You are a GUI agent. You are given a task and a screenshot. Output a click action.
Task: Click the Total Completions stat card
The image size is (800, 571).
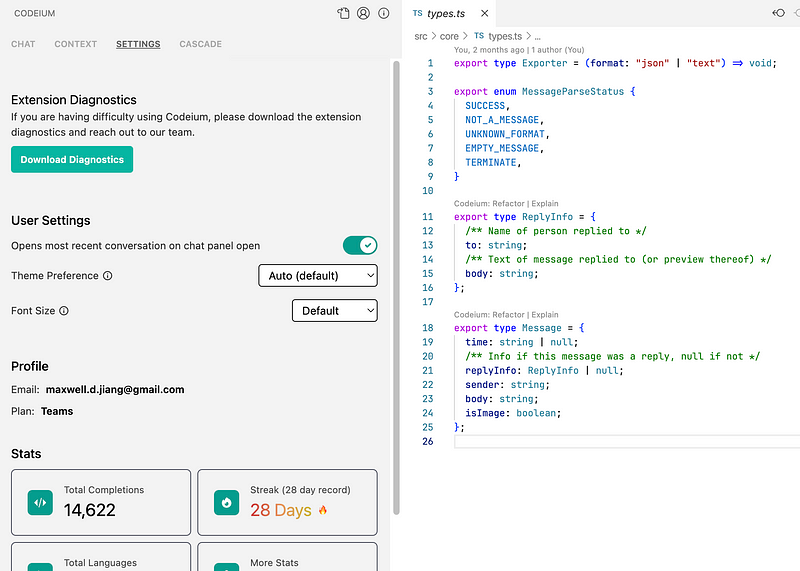pyautogui.click(x=101, y=503)
